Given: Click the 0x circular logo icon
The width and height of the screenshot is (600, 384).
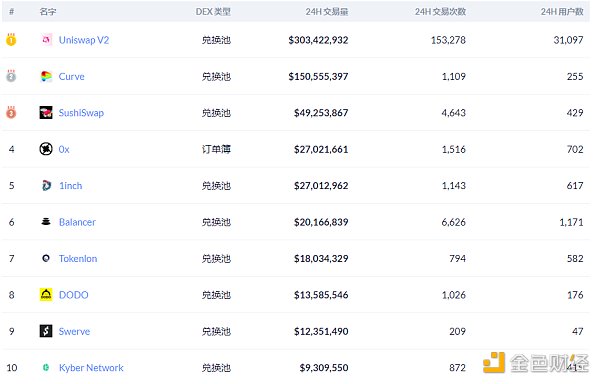Looking at the screenshot, I should coord(46,149).
